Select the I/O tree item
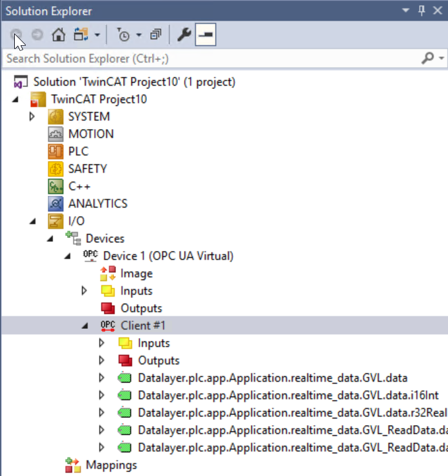Image resolution: width=448 pixels, height=476 pixels. click(x=76, y=221)
